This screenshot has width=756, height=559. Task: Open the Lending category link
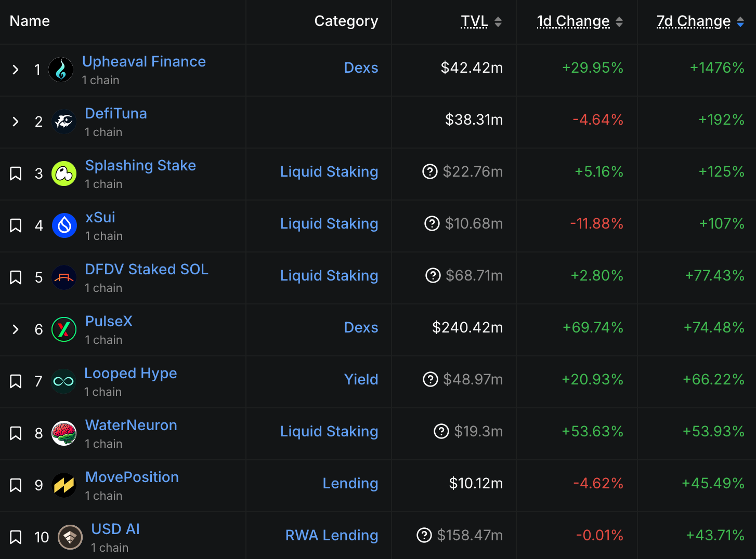[350, 484]
